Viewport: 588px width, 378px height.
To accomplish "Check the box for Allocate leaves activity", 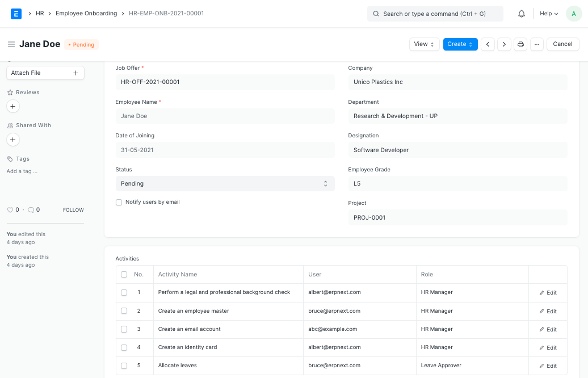I will (x=124, y=366).
